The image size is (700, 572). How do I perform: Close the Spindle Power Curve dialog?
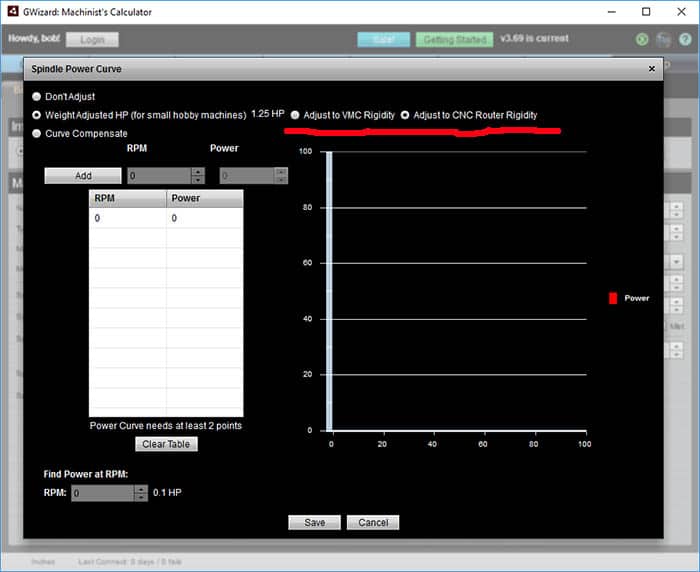651,69
